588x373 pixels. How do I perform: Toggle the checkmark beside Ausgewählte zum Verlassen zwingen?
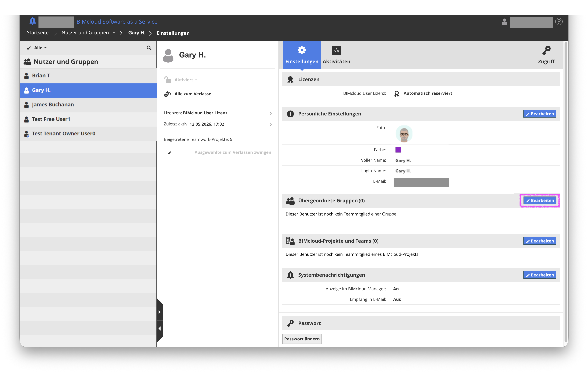[x=169, y=153]
